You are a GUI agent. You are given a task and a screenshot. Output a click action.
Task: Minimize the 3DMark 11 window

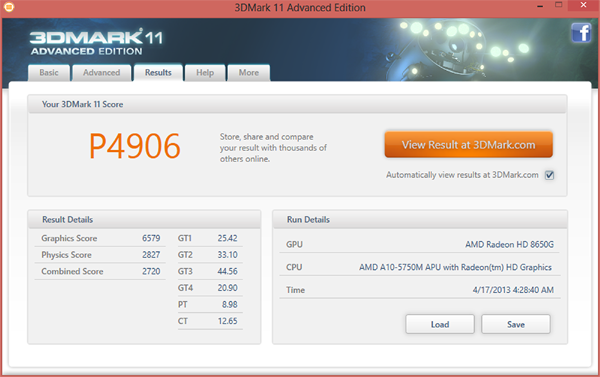(540, 6)
